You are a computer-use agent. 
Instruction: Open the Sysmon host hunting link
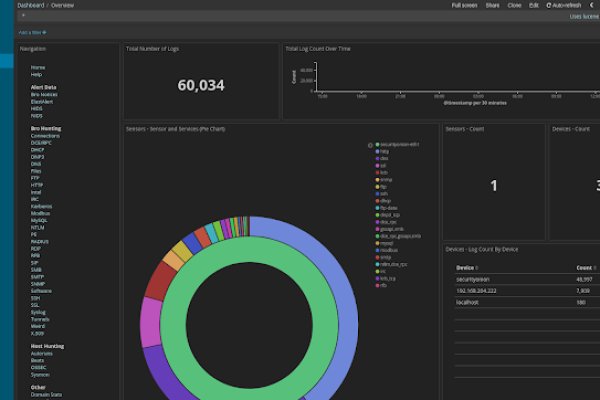click(x=40, y=373)
